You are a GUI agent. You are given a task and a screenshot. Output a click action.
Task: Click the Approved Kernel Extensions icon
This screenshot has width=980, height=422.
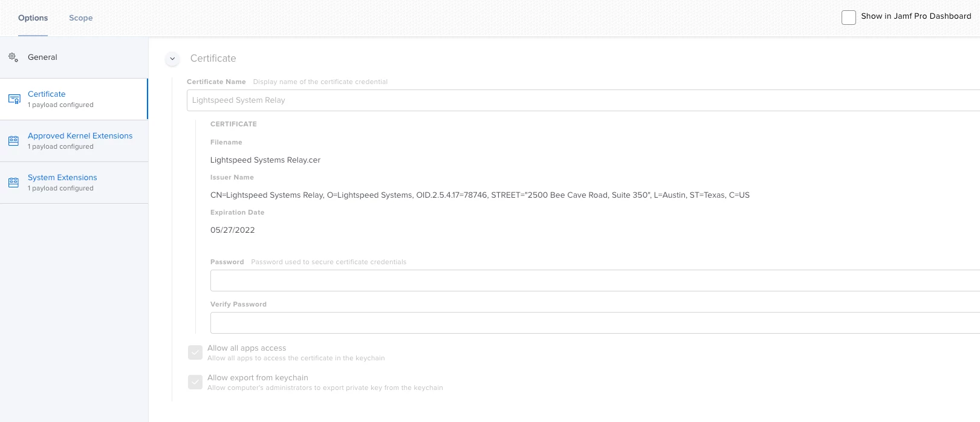click(x=13, y=141)
